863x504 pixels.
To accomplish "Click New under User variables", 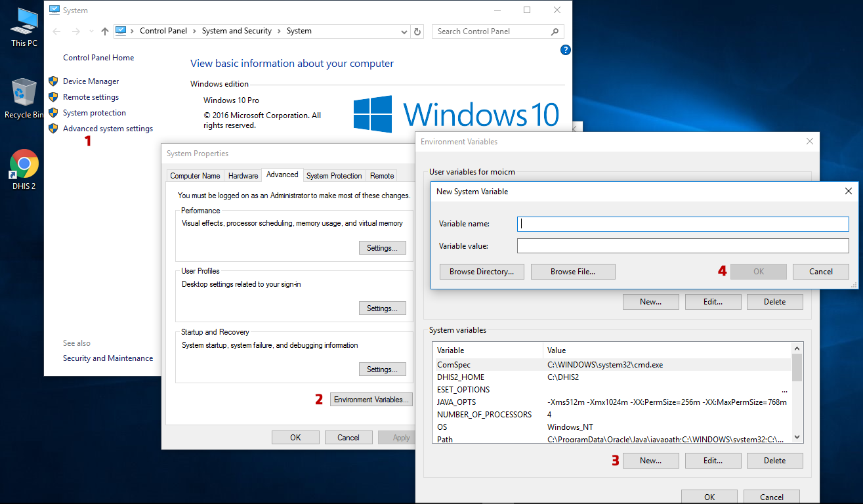I will 651,302.
